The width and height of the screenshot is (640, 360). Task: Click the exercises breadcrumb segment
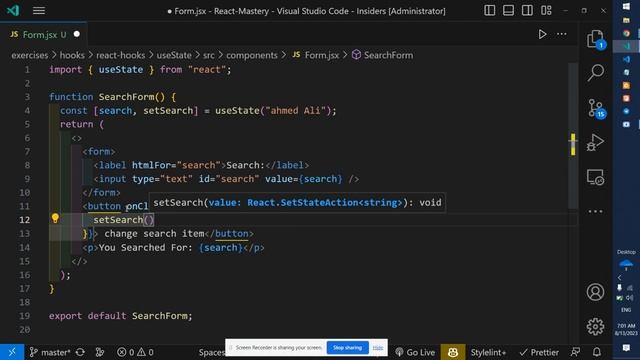tap(30, 55)
